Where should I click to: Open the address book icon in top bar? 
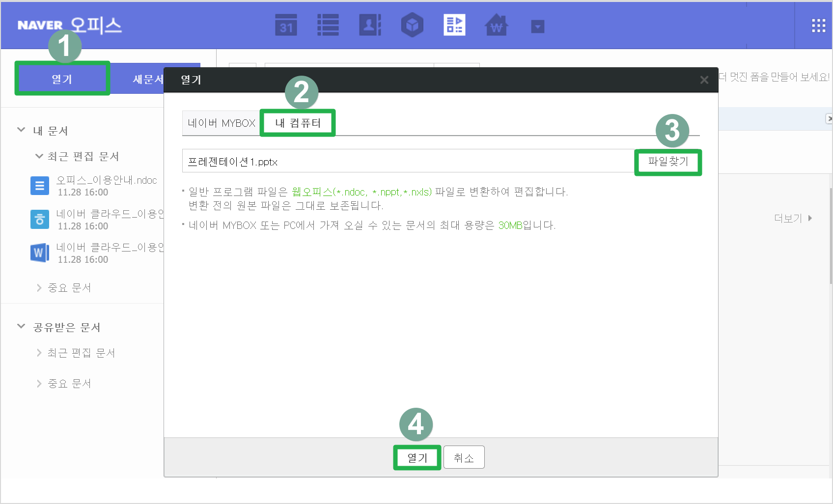[370, 25]
